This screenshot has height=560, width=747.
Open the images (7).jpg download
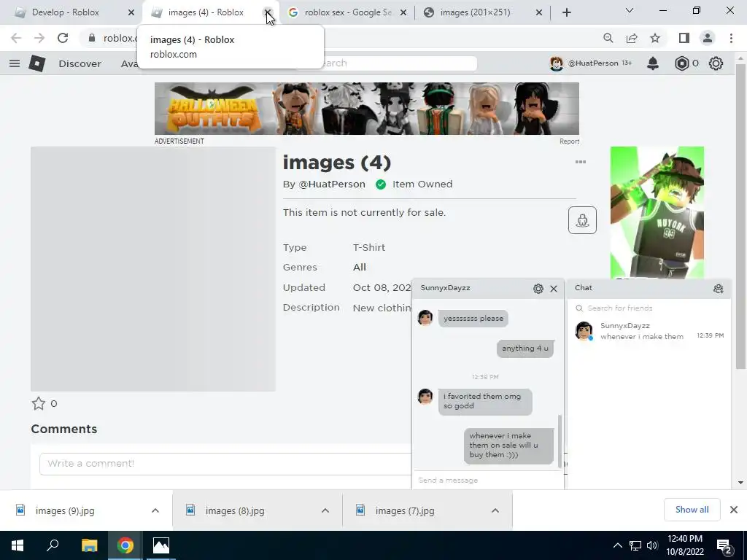404,511
